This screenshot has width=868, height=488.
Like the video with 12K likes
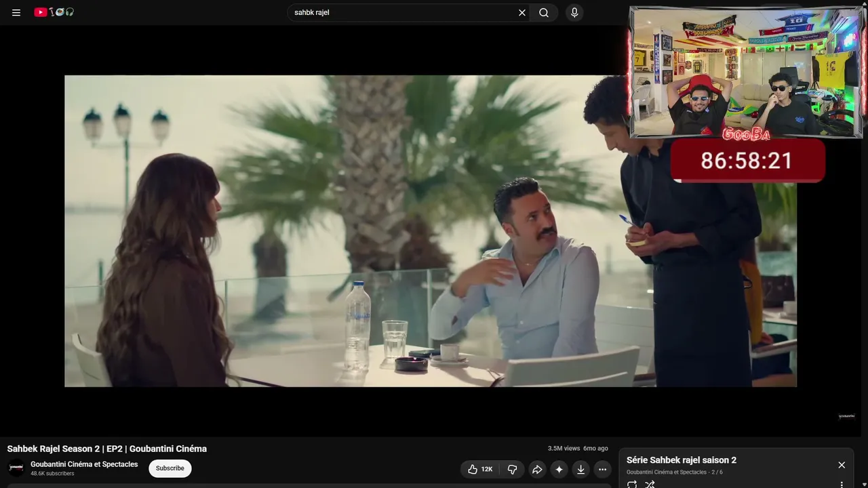tap(479, 469)
